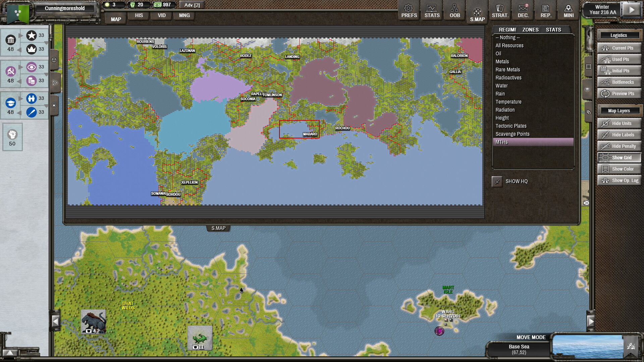Viewport: 644px width, 362px height.
Task: Toggle Hide Units map layer
Action: click(619, 123)
